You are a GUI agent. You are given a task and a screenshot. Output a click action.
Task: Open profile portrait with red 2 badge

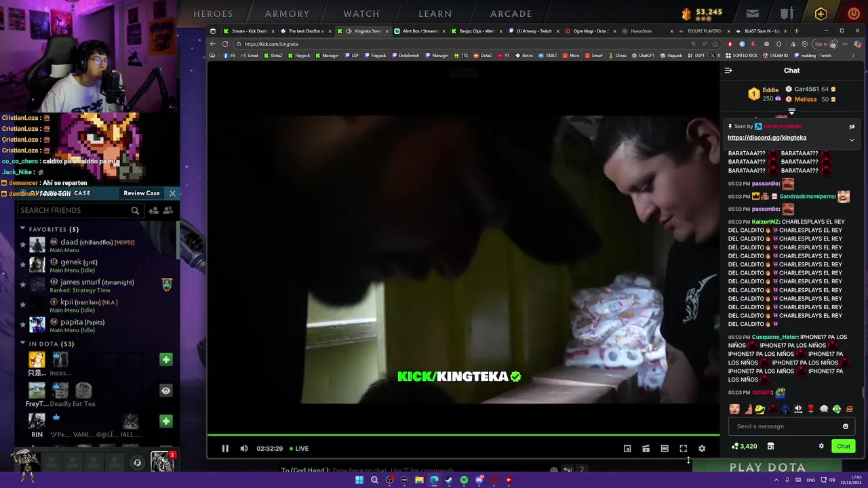pos(162,461)
